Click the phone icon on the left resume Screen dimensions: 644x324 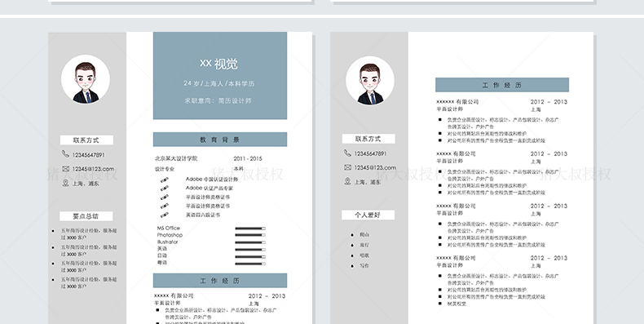point(65,153)
